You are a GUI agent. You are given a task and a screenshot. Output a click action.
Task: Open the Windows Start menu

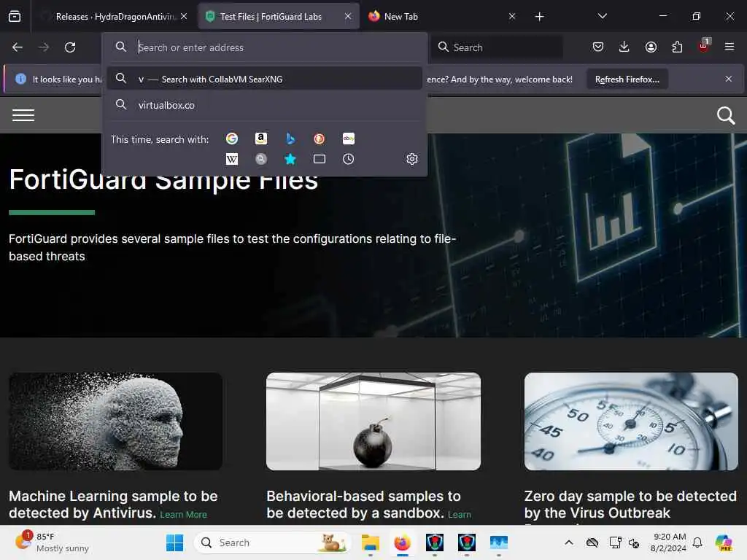tap(174, 542)
